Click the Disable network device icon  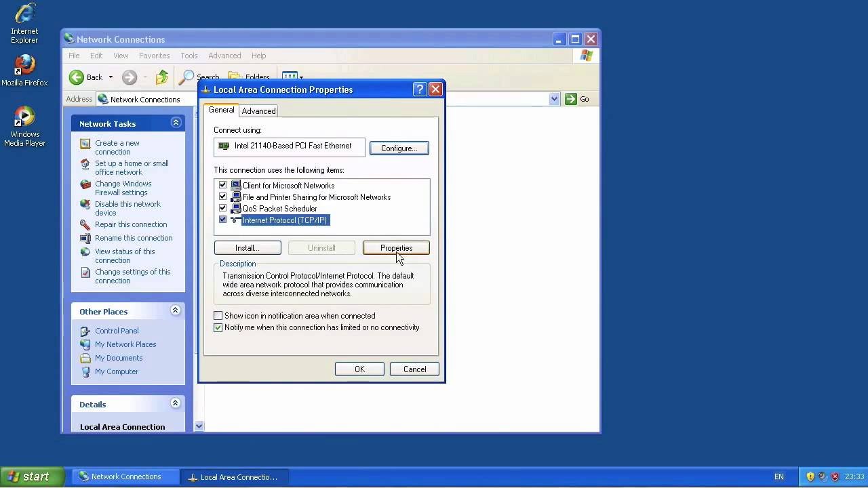85,205
